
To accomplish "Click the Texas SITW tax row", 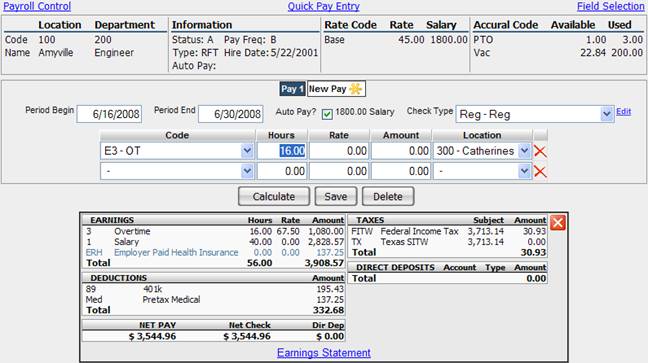I will 448,242.
